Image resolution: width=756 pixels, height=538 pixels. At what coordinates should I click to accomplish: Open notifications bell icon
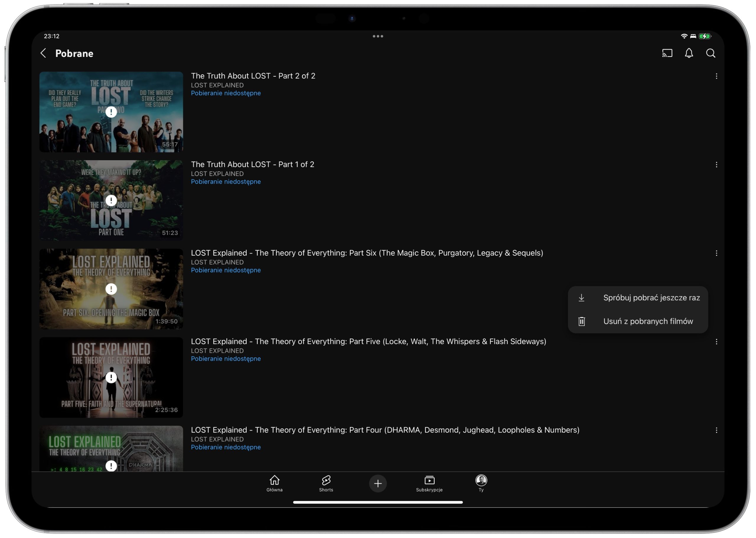coord(689,53)
